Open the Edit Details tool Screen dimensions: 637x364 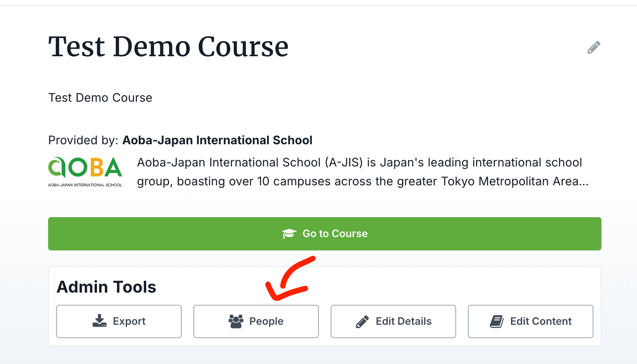tap(393, 321)
